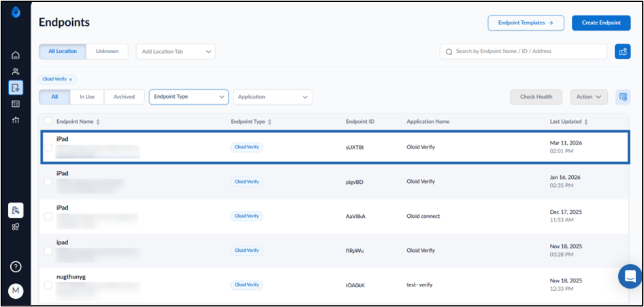Open the nugthunyg endpoint name
The height and width of the screenshot is (307, 644).
pyautogui.click(x=71, y=277)
